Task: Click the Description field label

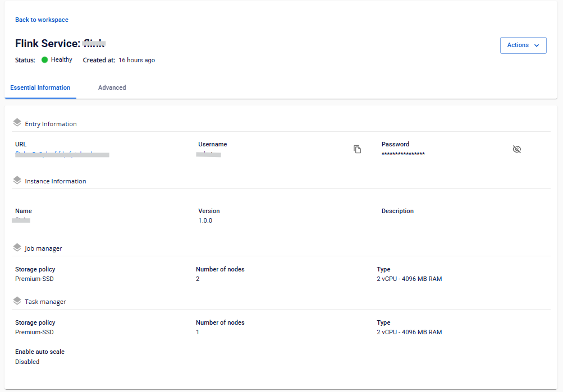Action: 397,211
